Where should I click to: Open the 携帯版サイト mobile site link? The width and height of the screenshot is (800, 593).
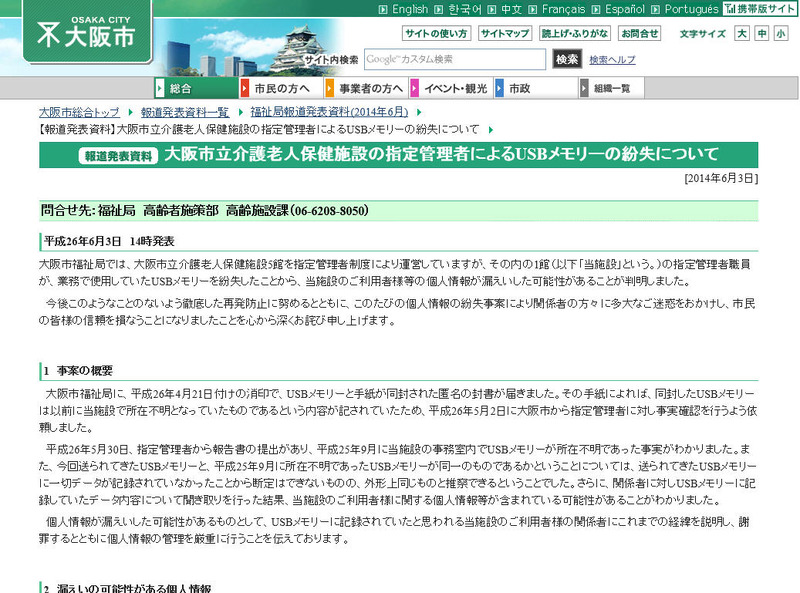point(761,9)
